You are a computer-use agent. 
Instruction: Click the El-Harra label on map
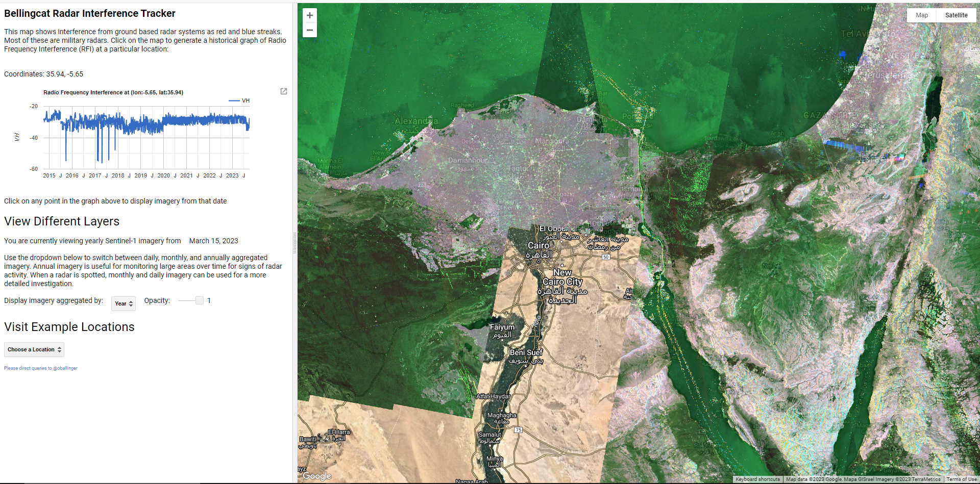coord(339,435)
